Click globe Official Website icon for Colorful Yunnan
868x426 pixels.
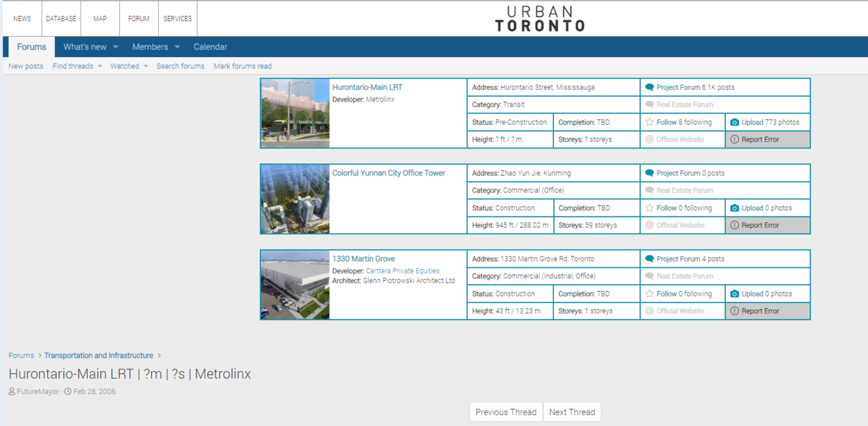tap(650, 225)
